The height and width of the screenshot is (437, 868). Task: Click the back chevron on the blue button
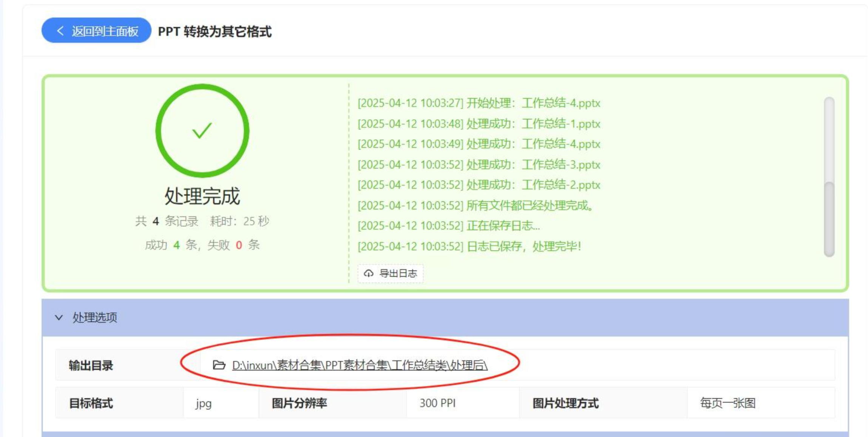(x=60, y=31)
